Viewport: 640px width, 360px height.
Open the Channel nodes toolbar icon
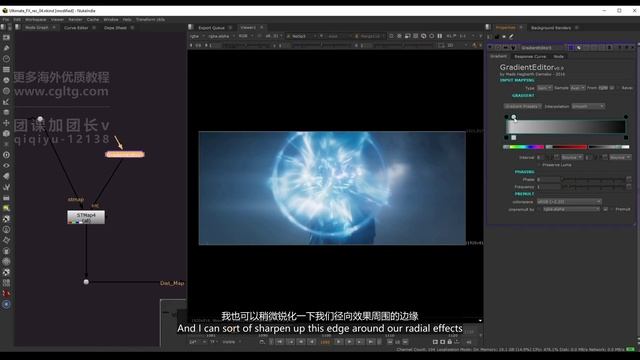(x=6, y=69)
